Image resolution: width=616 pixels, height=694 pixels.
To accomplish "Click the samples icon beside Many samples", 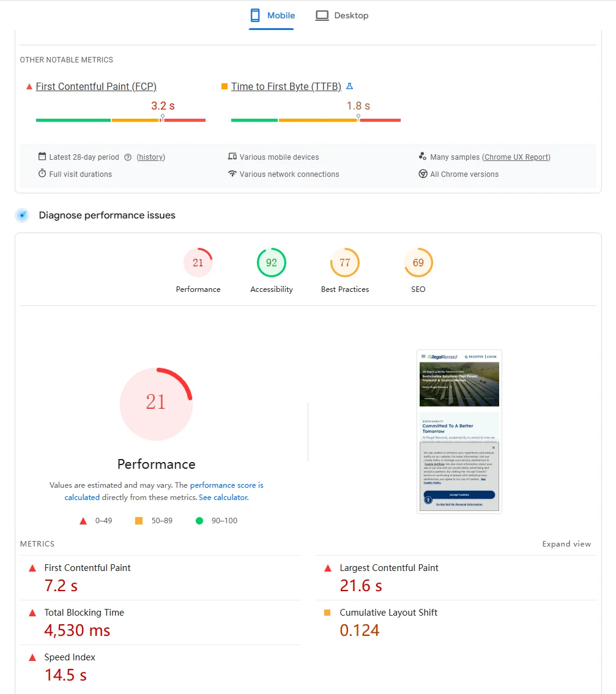I will point(423,156).
